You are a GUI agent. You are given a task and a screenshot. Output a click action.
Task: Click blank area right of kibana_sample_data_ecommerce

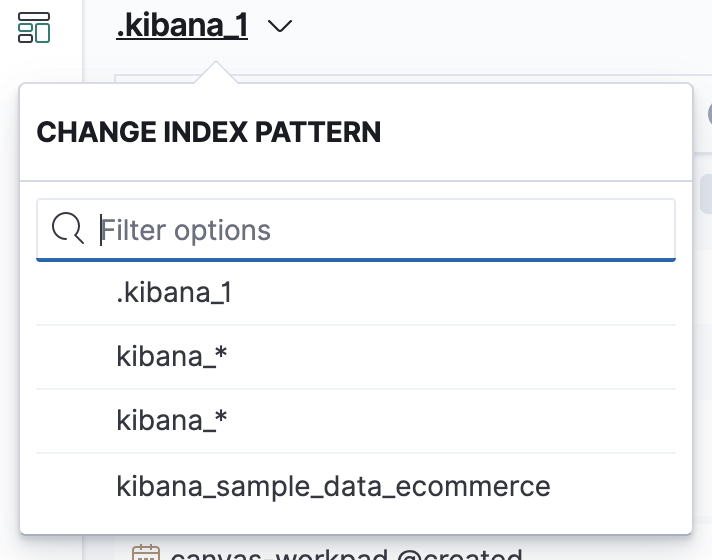coord(620,486)
